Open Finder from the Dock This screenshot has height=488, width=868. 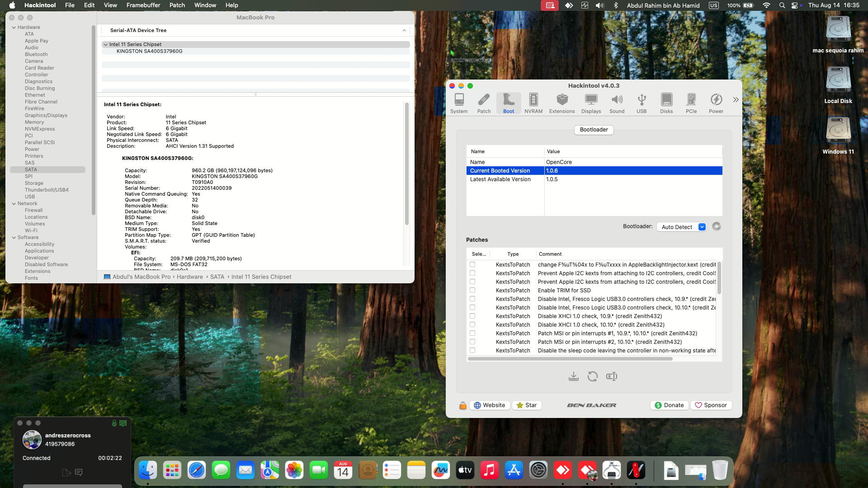(148, 470)
